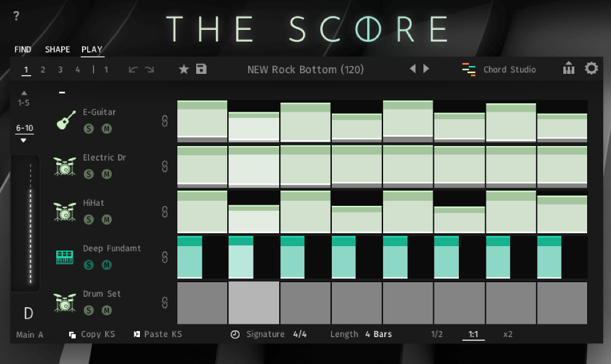This screenshot has width=611, height=364.
Task: Open Chord Studio text label
Action: (x=510, y=70)
